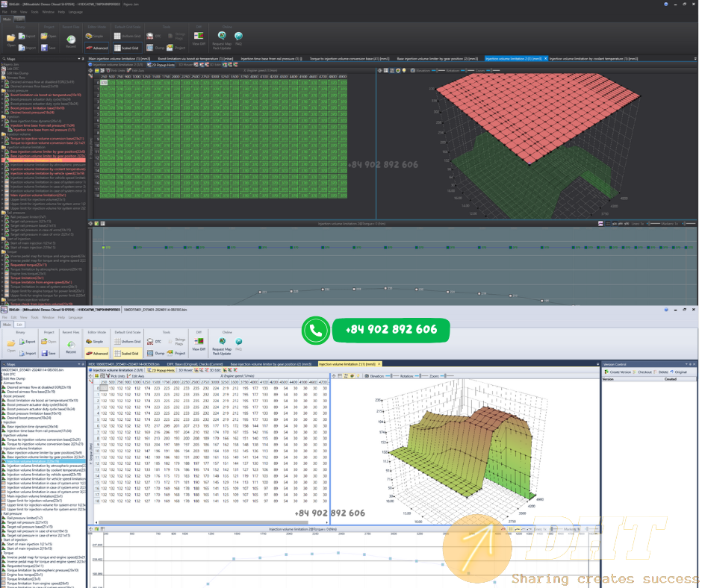Open Project tool in lower window ribbon
Screen dimensions: 702x588
tap(177, 353)
